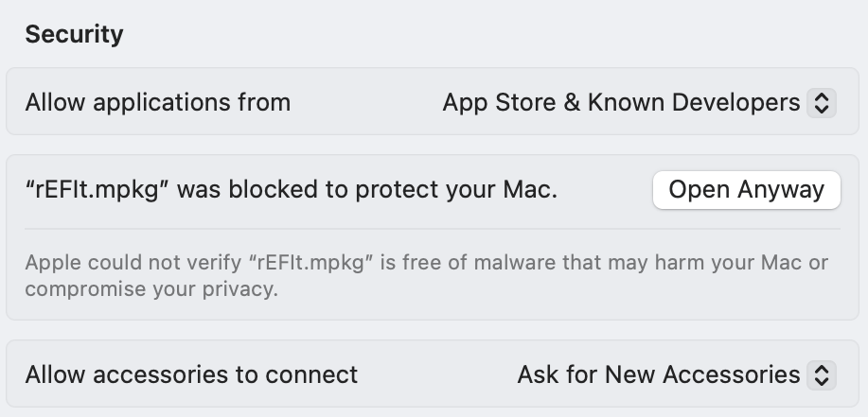Open the "Allow applications from" dropdown
The height and width of the screenshot is (417, 868).
638,102
